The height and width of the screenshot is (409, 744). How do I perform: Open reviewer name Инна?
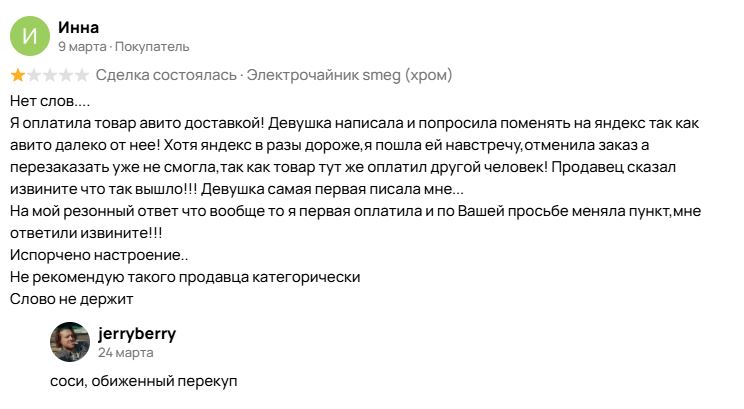(78, 28)
